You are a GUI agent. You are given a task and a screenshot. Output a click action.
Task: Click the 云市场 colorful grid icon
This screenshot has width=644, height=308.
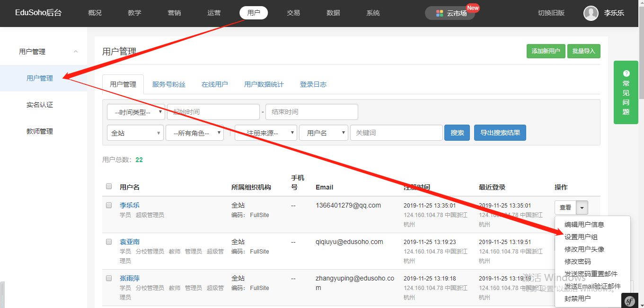(440, 13)
